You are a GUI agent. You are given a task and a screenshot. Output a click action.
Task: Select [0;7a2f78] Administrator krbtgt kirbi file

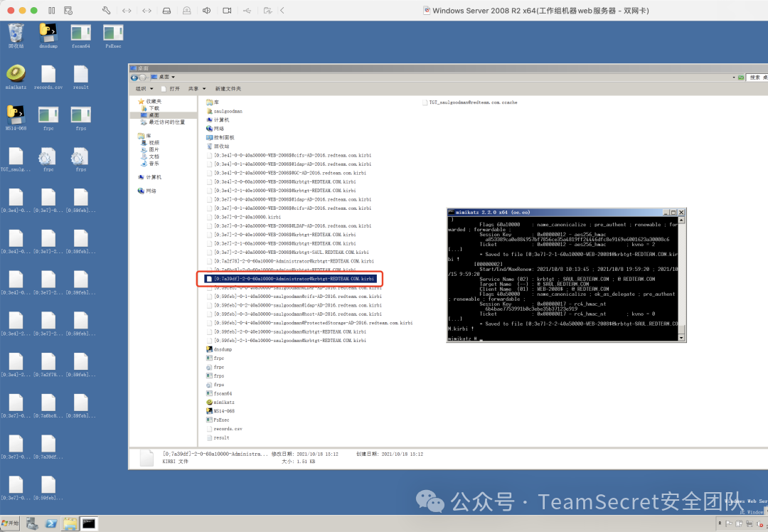290,261
